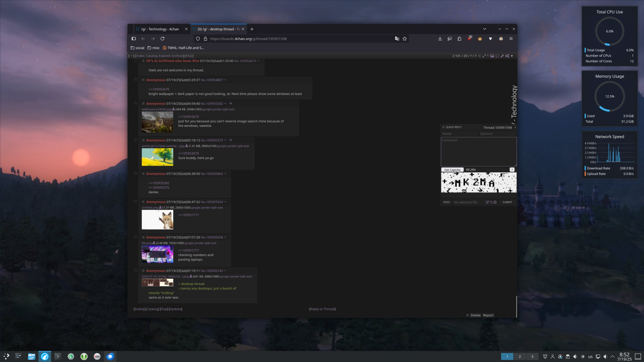This screenshot has width=644, height=362.
Task: Go back with the back arrow icon
Action: coord(143,39)
